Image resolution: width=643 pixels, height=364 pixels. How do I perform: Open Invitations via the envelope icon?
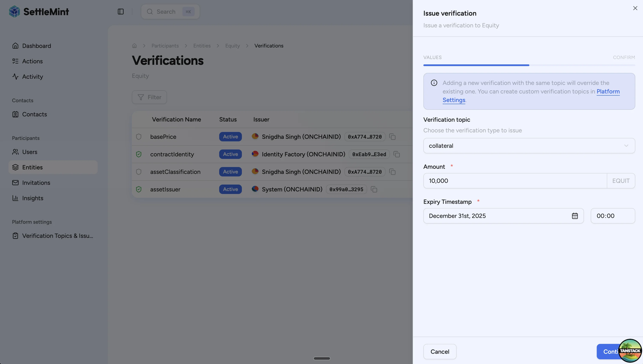tap(15, 182)
